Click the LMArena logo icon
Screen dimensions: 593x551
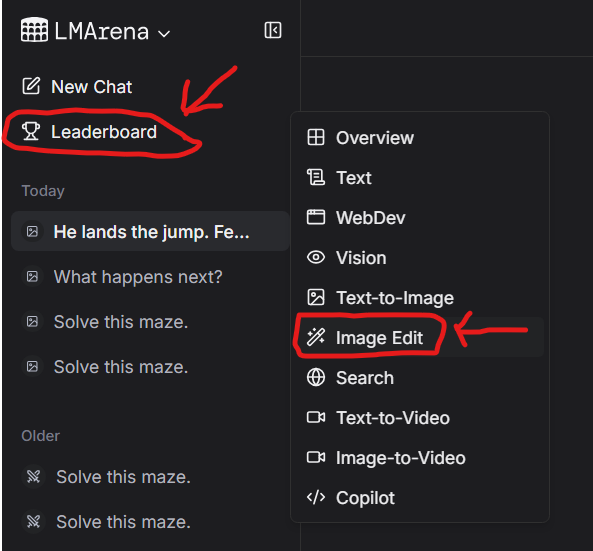pos(34,30)
